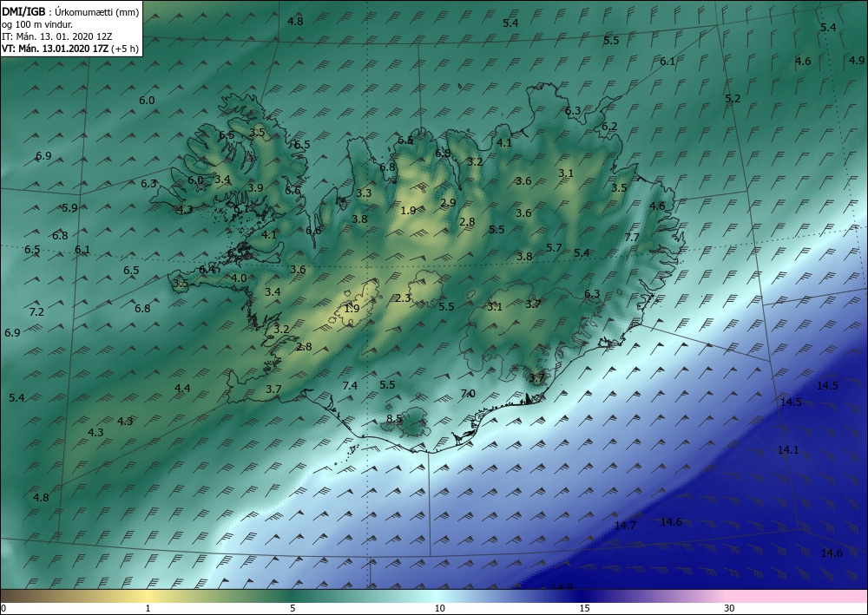Click the 6.4 value near the Snæfellsnes peninsula
868x615 pixels.
[207, 270]
